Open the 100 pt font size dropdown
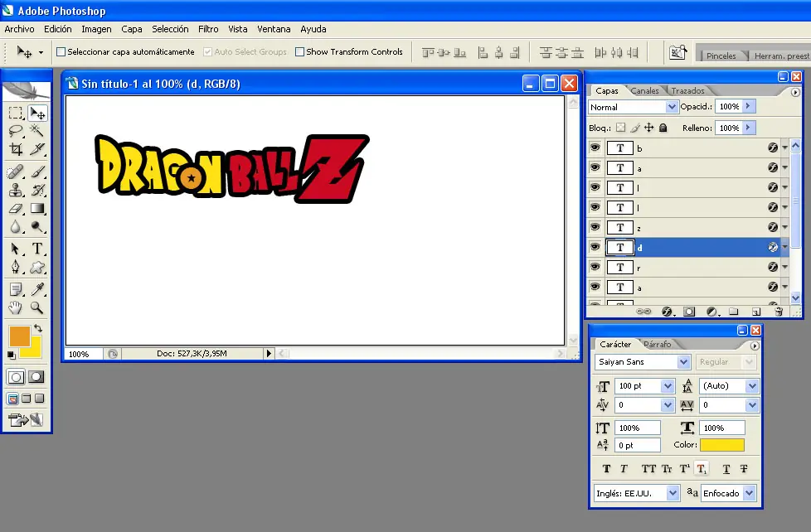 coord(668,386)
